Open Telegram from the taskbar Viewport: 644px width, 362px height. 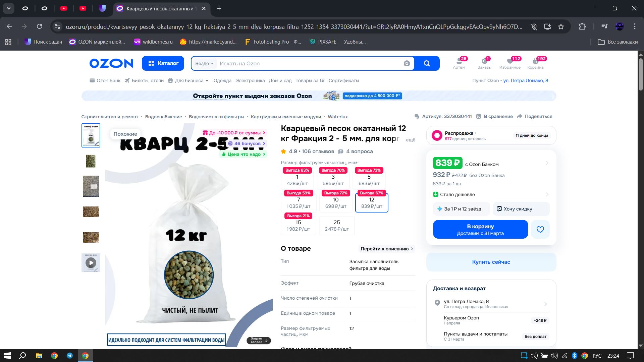point(70,356)
